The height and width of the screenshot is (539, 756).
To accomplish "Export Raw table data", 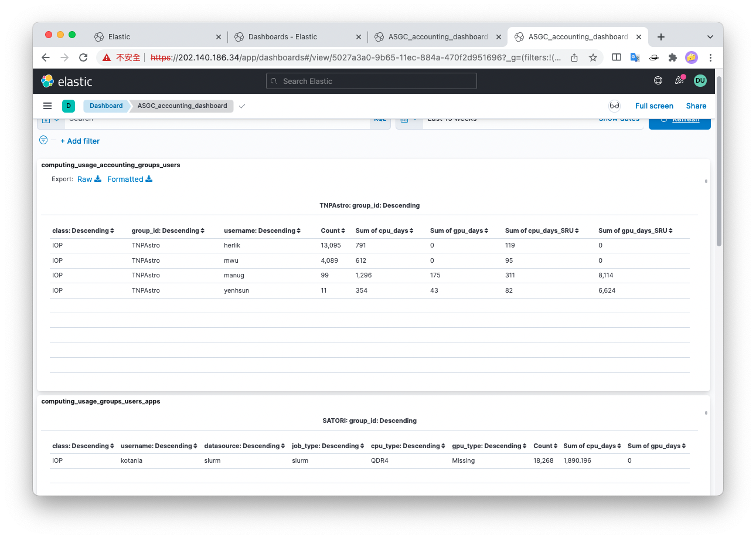I will pos(89,179).
